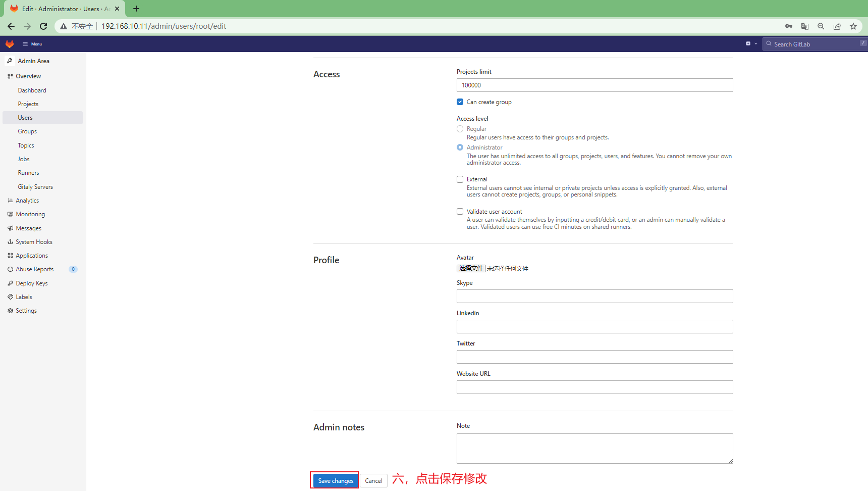Screen dimensions: 868x491
Task: Open Gitaly Servers in sidebar
Action: (35, 187)
